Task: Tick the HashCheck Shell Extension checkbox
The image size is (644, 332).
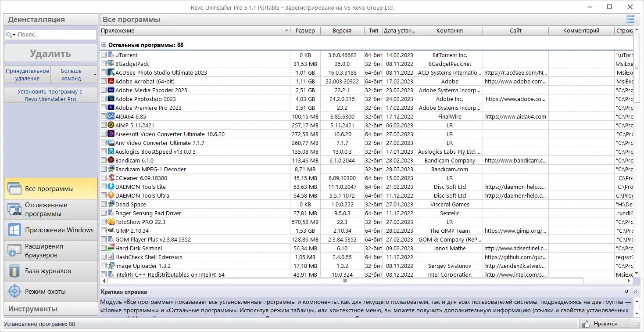Action: [x=104, y=257]
